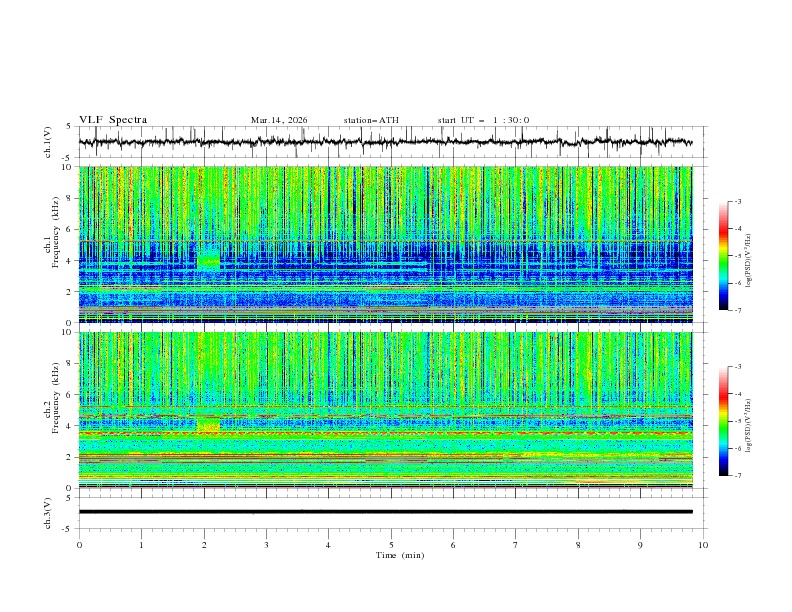Click the ch.1 time-series waveform trace
Viewport: 792px width, 612px height.
click(x=385, y=142)
